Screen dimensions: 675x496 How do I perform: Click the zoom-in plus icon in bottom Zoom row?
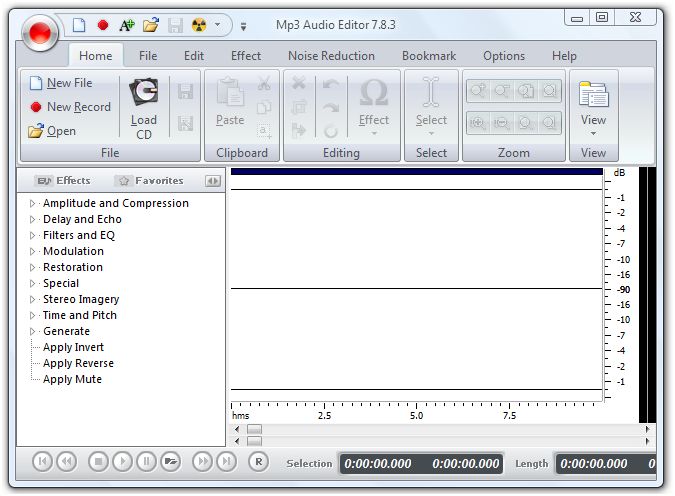click(x=478, y=123)
